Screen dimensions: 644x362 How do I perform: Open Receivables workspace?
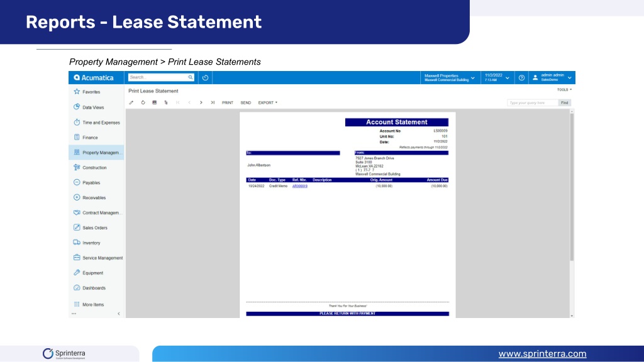(x=94, y=198)
